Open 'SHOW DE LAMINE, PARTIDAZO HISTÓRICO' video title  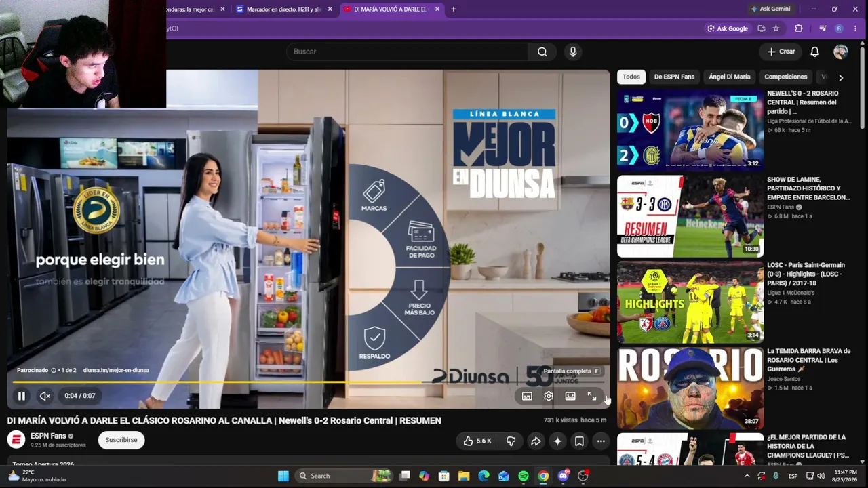coord(808,188)
